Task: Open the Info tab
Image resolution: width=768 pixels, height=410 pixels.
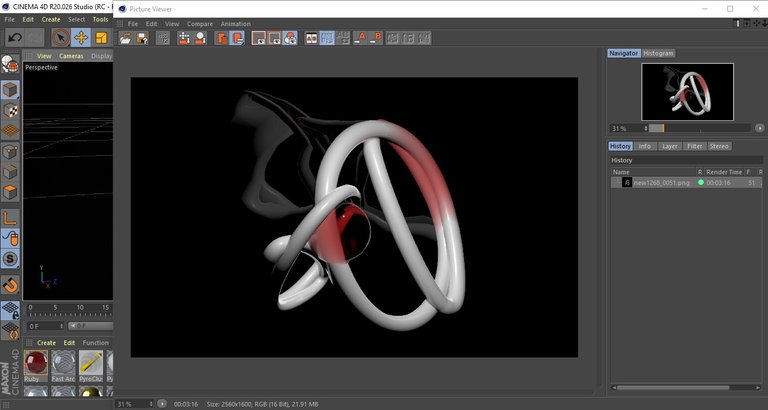Action: point(645,146)
